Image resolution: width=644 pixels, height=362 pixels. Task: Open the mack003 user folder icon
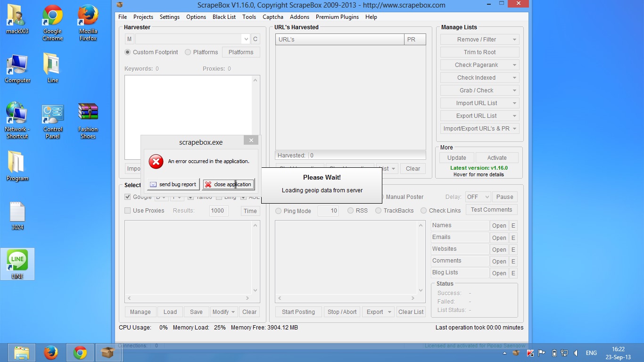(x=17, y=20)
